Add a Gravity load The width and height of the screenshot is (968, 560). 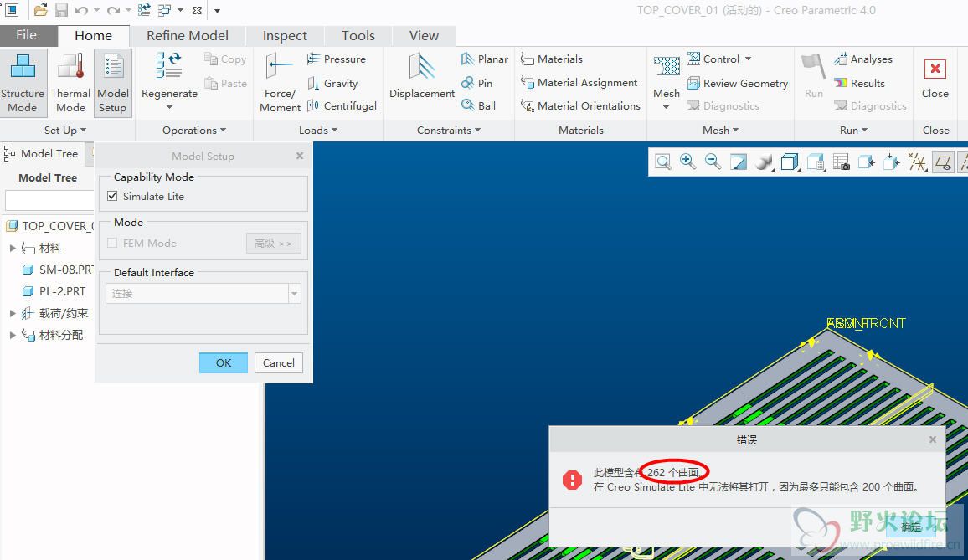(x=332, y=83)
